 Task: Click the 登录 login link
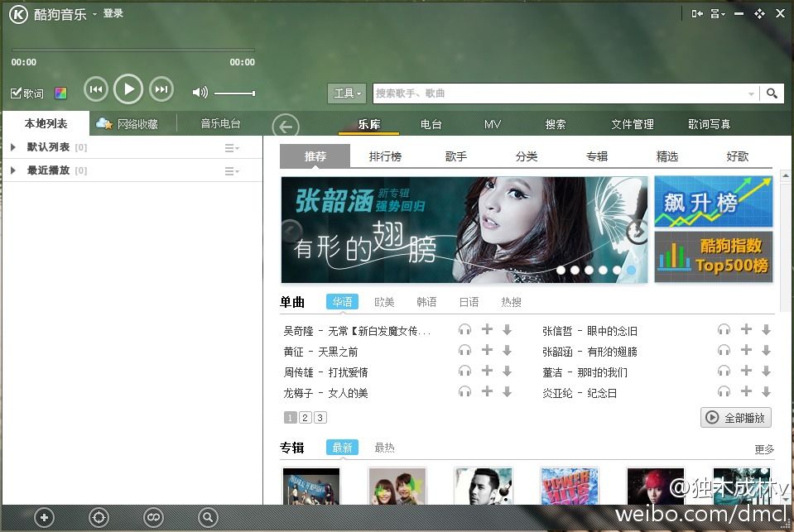click(x=113, y=14)
